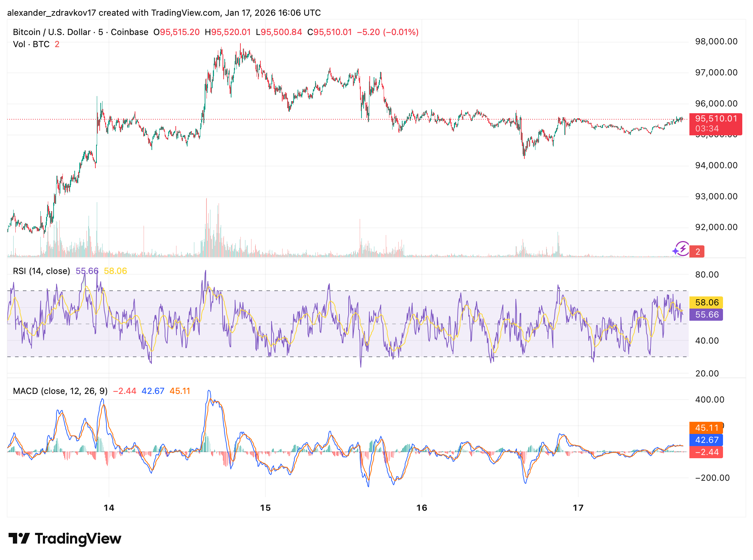Click the red volume badge showing 2
The image size is (753, 560).
[697, 251]
